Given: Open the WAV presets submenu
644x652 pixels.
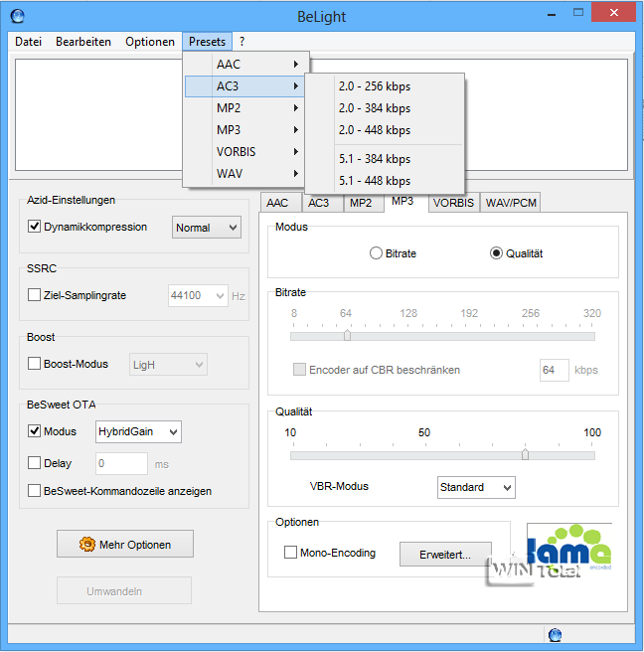Looking at the screenshot, I should point(246,173).
